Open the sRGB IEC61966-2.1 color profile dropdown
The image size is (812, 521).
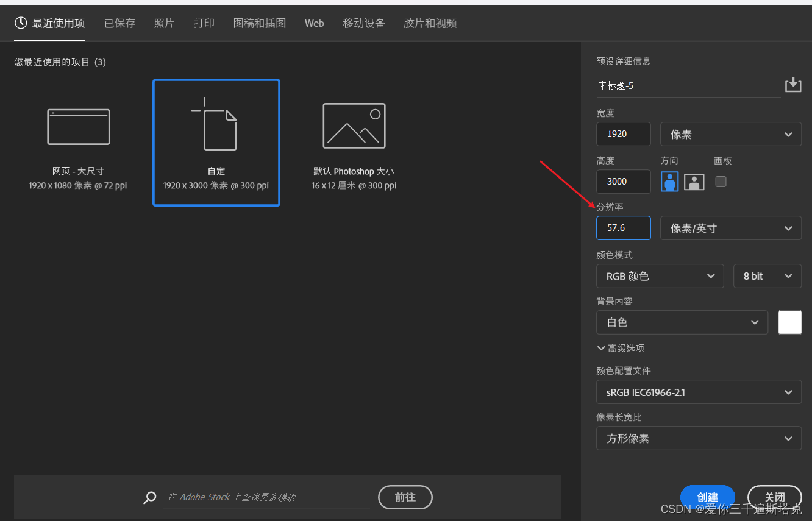point(699,392)
